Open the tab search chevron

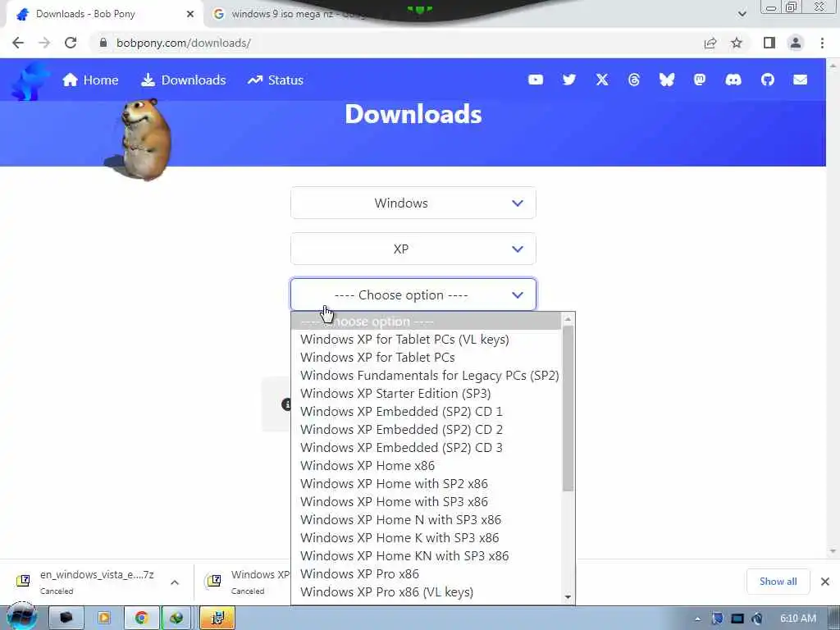pyautogui.click(x=742, y=14)
